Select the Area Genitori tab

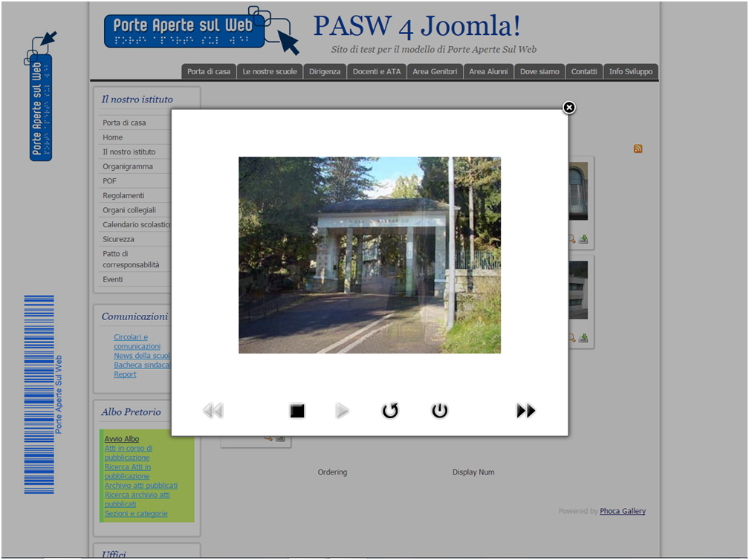point(435,71)
